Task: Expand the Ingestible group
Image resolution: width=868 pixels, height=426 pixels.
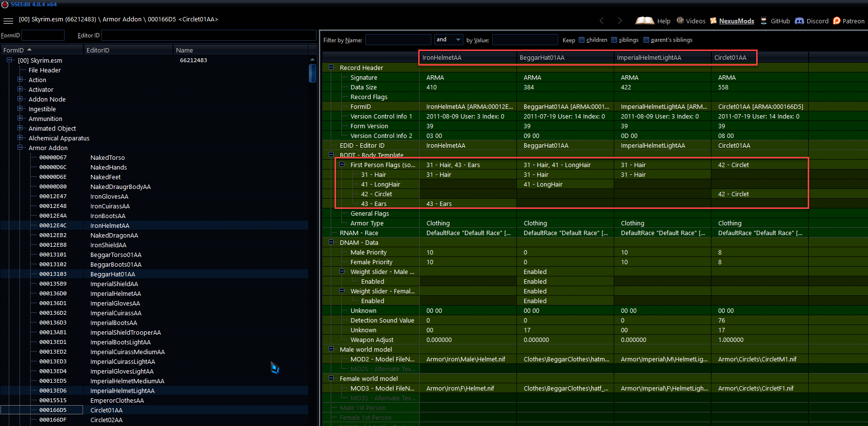Action: [x=20, y=109]
